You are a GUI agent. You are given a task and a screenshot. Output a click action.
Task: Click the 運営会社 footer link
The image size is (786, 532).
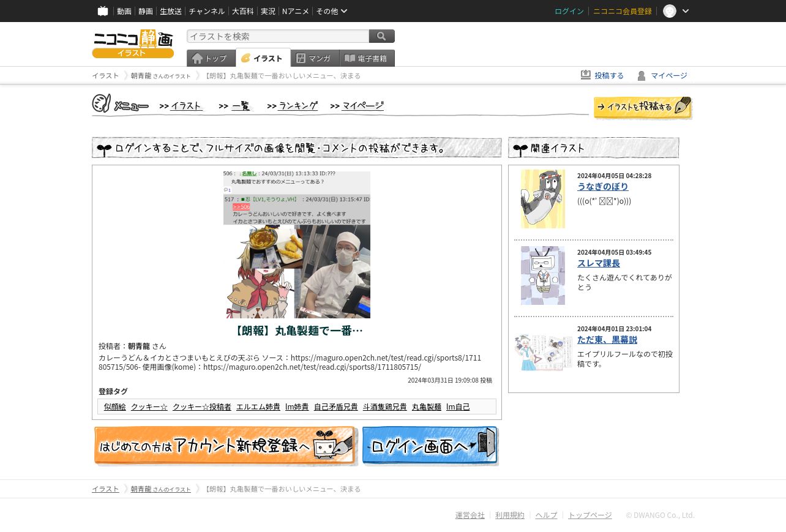470,515
